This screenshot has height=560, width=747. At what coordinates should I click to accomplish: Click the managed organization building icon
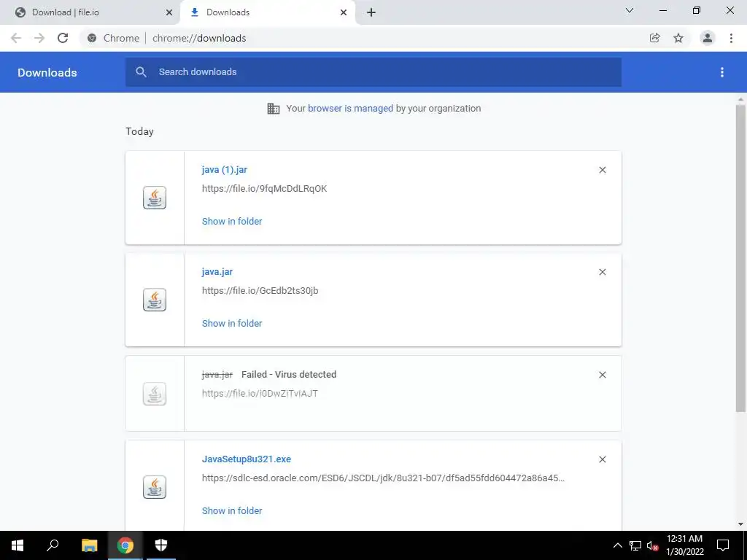coord(274,109)
